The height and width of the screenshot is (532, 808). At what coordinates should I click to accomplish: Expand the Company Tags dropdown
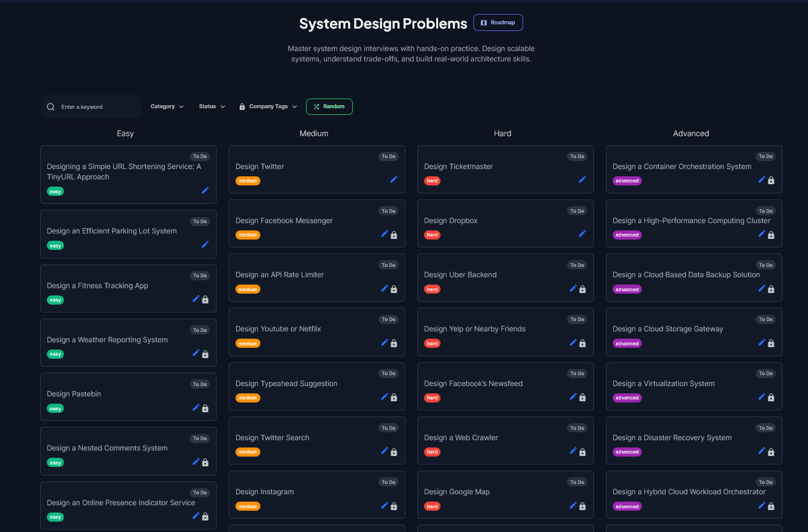click(x=268, y=106)
